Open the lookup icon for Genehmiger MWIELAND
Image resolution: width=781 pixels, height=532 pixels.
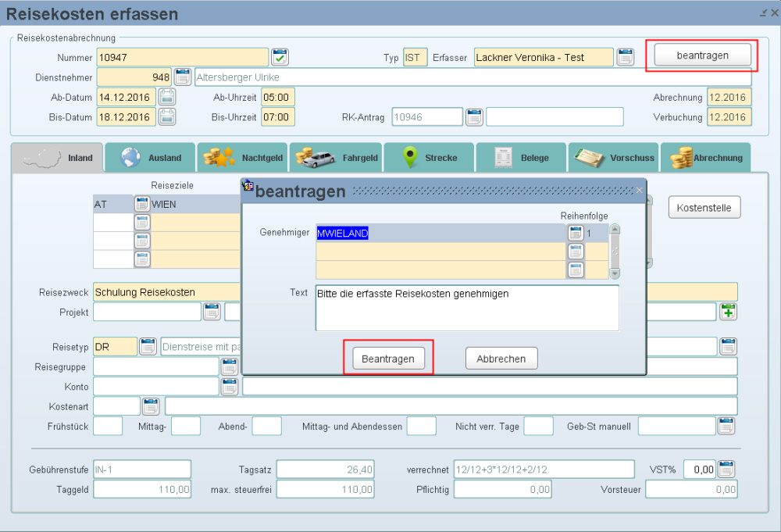[575, 233]
